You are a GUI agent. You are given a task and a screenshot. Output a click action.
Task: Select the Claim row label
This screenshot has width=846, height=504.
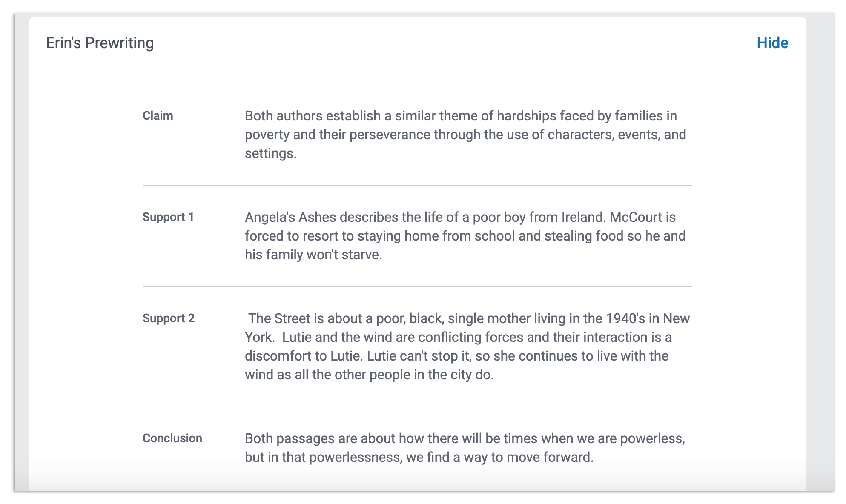[158, 116]
